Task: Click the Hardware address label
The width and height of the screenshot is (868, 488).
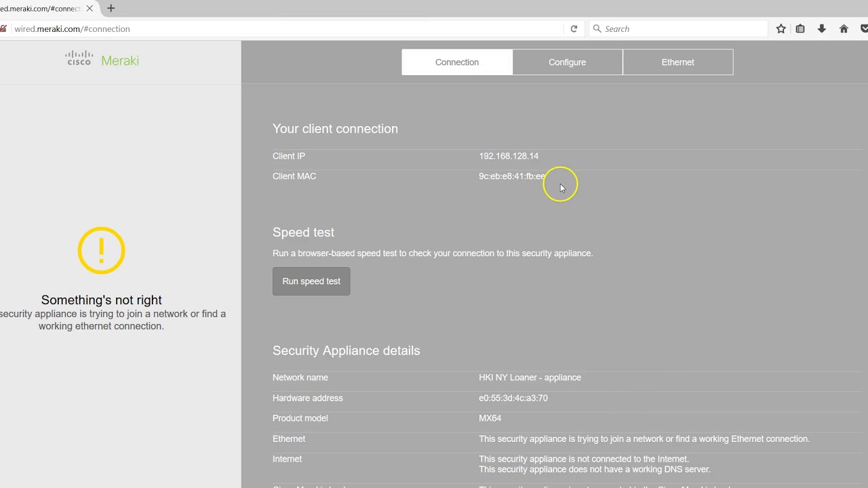Action: pos(307,398)
